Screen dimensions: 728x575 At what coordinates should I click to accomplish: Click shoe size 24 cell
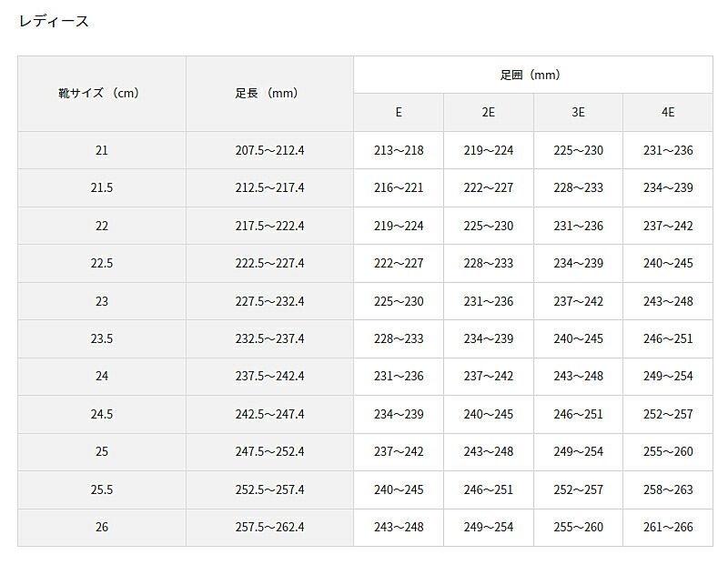[x=101, y=377]
